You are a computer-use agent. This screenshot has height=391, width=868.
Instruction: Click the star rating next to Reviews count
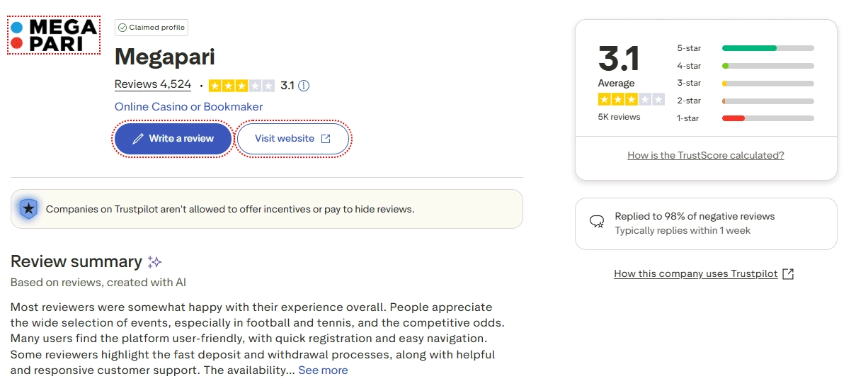pos(241,86)
